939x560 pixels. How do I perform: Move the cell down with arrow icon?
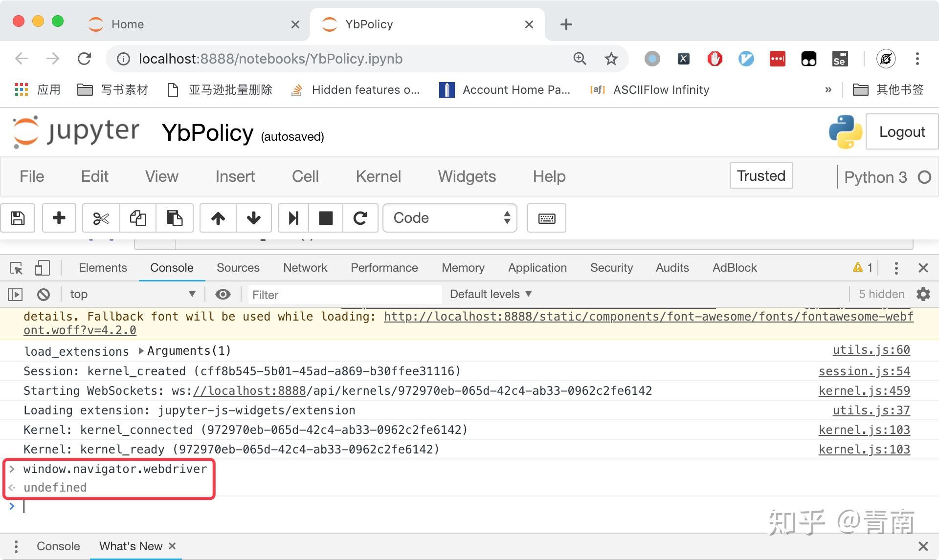click(254, 218)
